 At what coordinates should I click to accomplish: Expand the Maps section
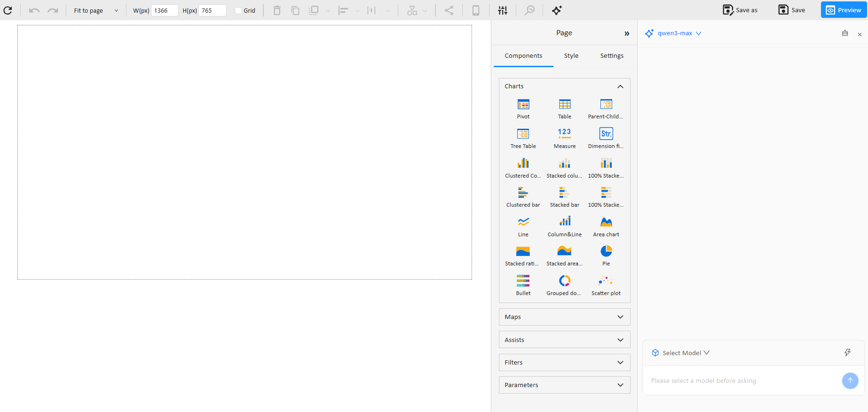[x=564, y=317]
